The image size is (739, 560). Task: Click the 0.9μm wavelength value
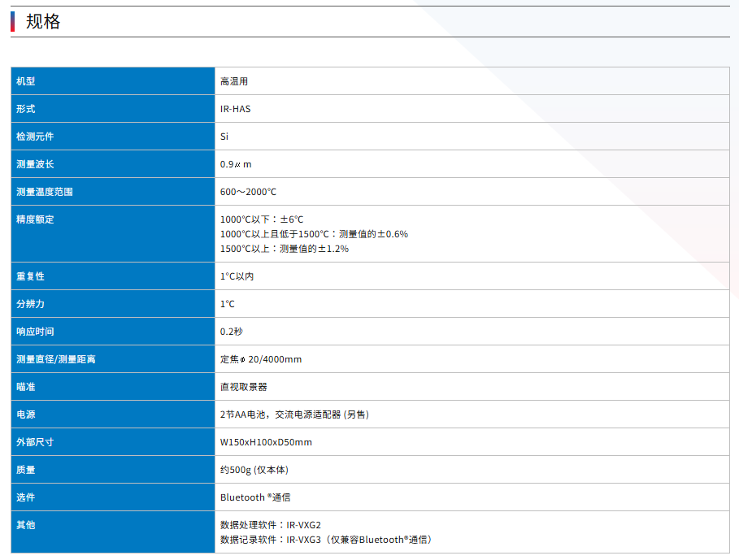pyautogui.click(x=236, y=164)
